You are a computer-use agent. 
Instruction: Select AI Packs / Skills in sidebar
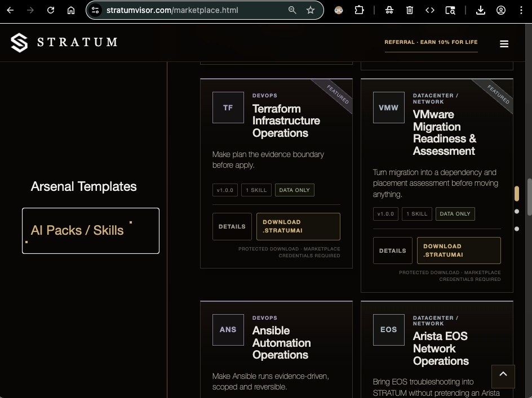click(91, 231)
